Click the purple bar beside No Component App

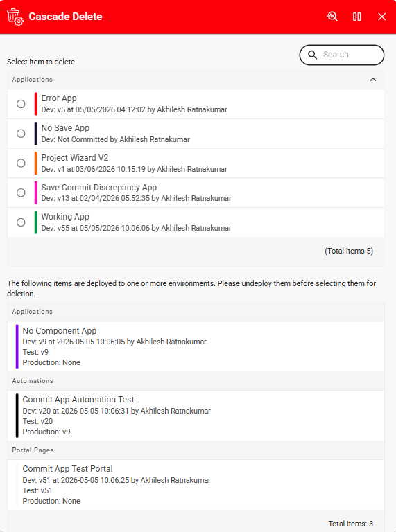point(17,346)
